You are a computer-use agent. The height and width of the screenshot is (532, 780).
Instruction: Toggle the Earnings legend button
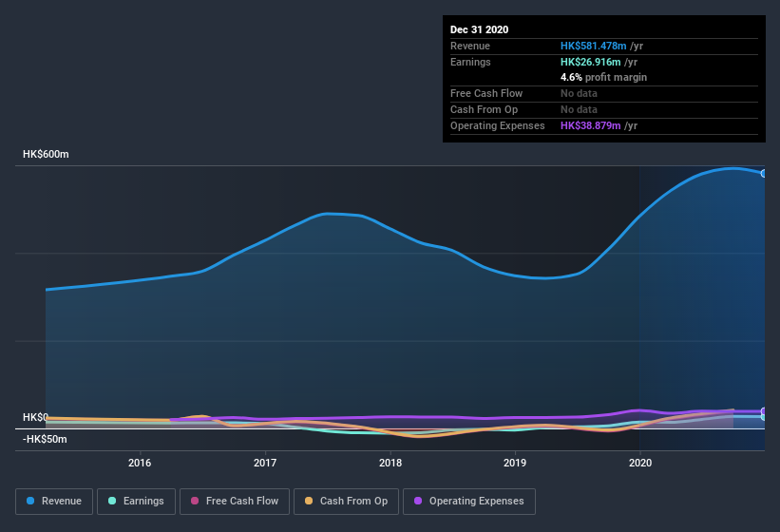(x=136, y=502)
